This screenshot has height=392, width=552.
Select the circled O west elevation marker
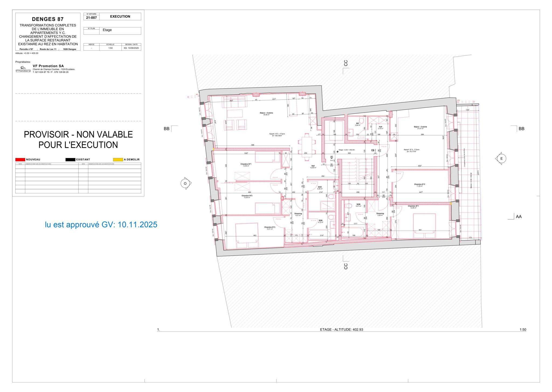pyautogui.click(x=186, y=183)
